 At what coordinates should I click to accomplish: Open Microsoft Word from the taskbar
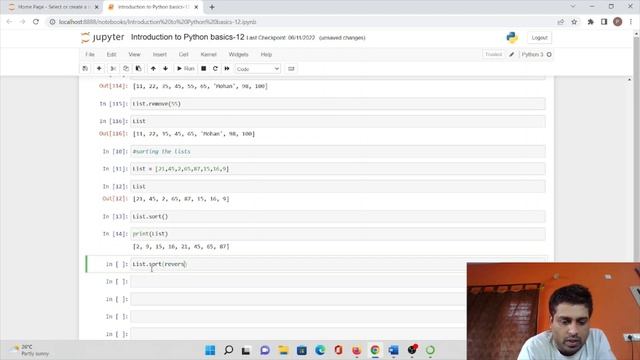tap(393, 350)
